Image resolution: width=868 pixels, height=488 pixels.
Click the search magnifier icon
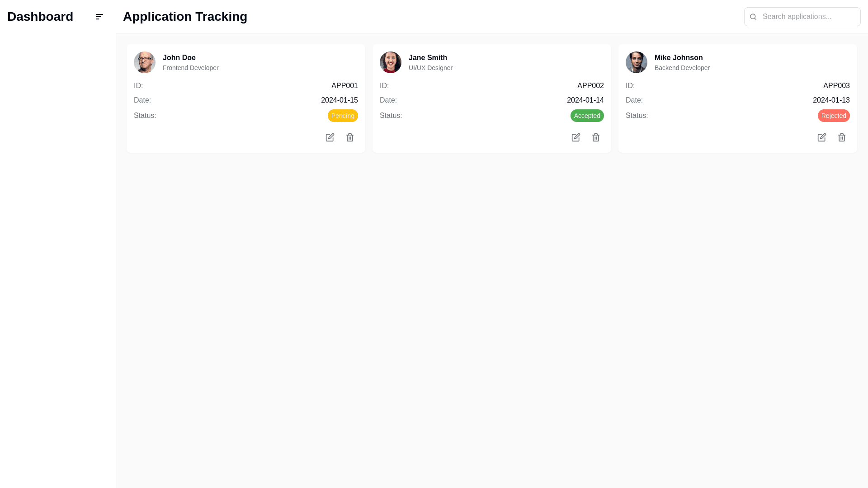pyautogui.click(x=753, y=17)
